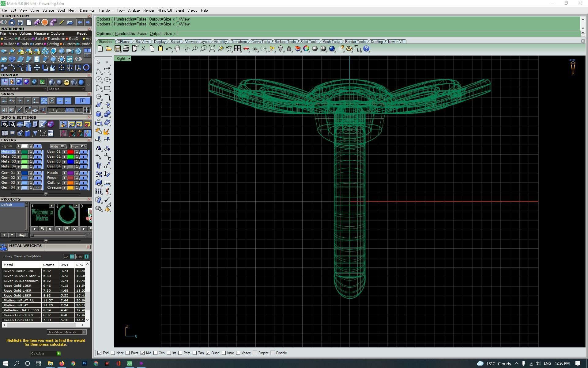
Task: Click the Mngr button in Projects
Action: click(22, 235)
